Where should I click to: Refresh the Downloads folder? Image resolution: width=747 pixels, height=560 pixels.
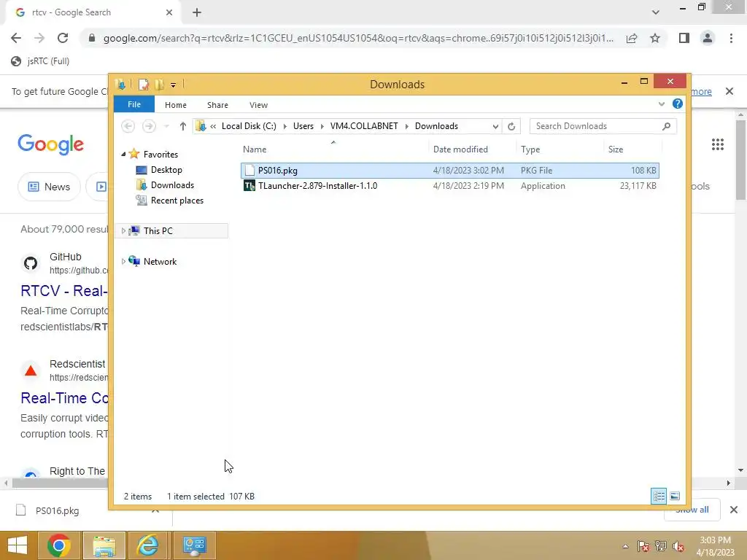(511, 126)
